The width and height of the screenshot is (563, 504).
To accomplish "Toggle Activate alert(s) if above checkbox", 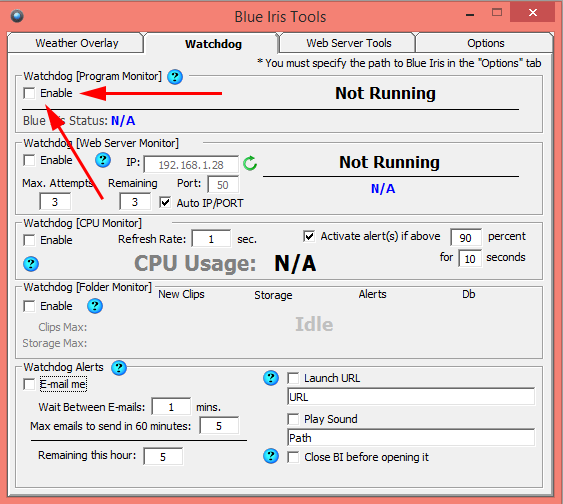I will (309, 236).
